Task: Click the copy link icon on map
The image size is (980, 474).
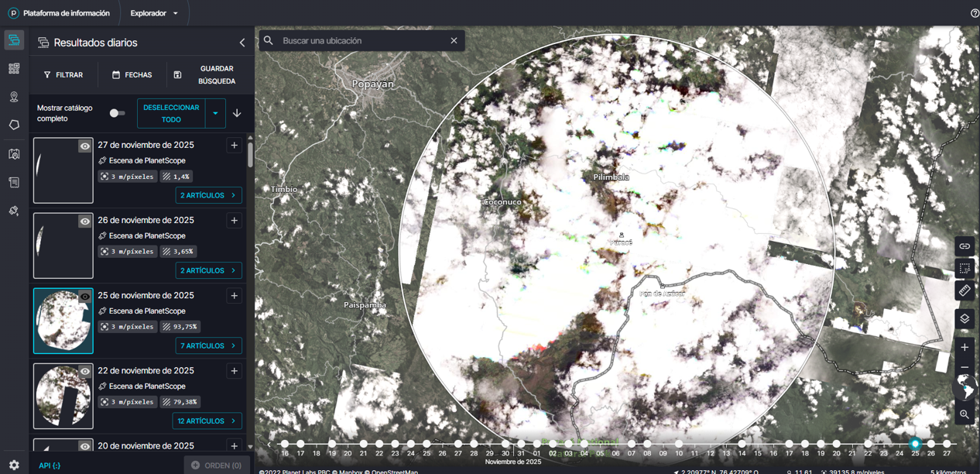Action: pos(965,246)
